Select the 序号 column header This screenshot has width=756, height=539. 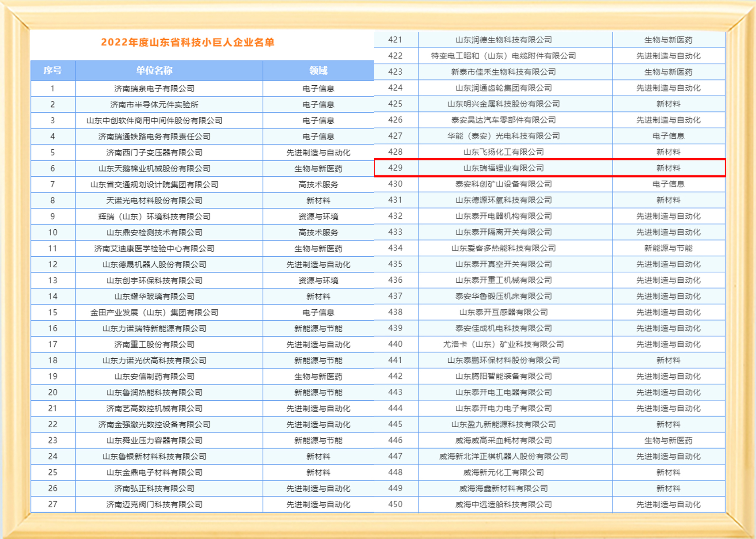point(53,71)
